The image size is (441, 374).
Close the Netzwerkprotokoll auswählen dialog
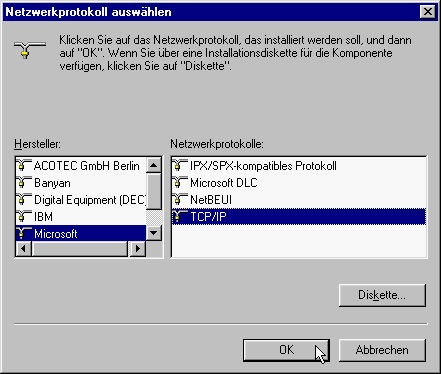(x=428, y=12)
